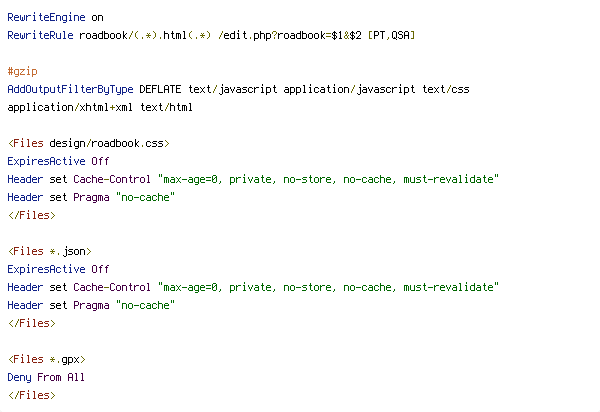
Task: Click 'Cache-Control' in *.json block
Action: click(112, 287)
